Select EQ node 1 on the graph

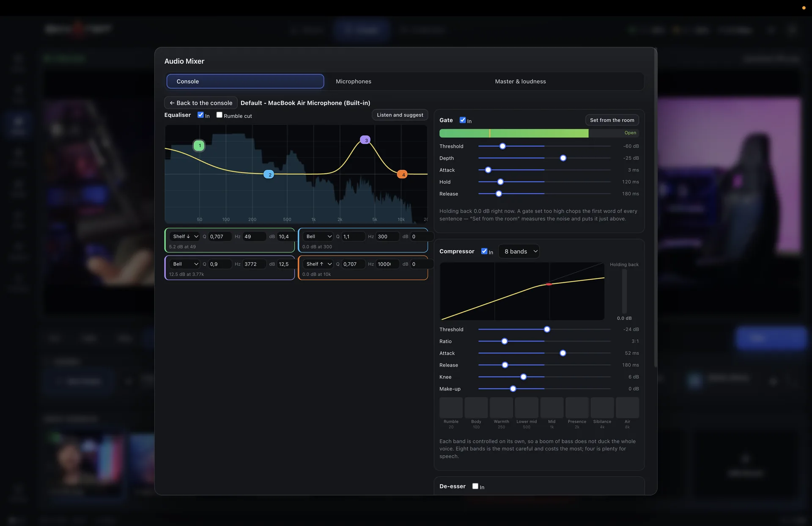point(199,146)
